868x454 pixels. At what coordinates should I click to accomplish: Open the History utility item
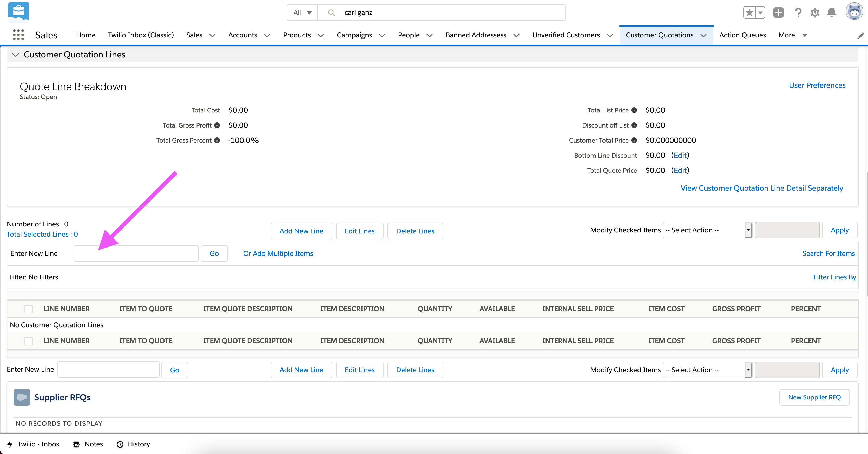[x=133, y=444]
